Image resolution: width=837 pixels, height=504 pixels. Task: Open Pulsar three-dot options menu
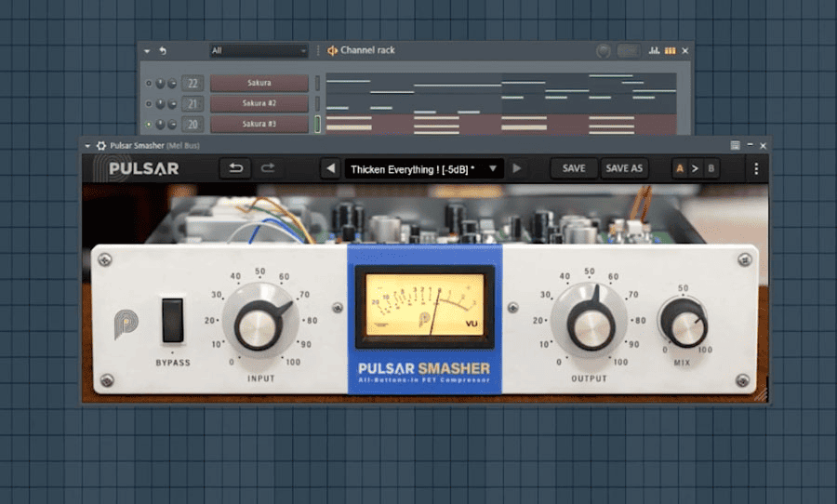tap(756, 168)
